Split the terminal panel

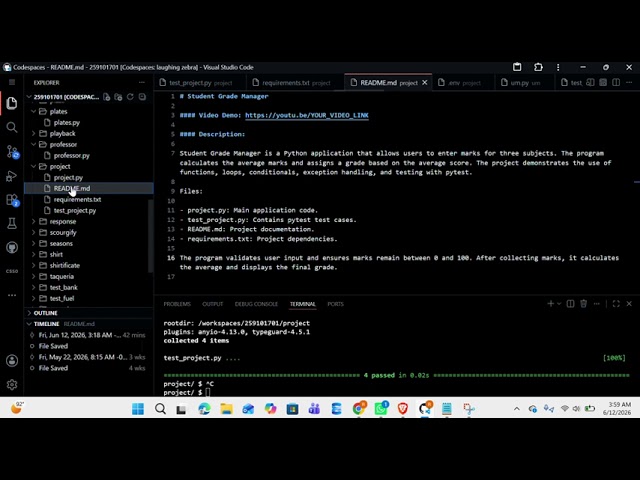[570, 304]
